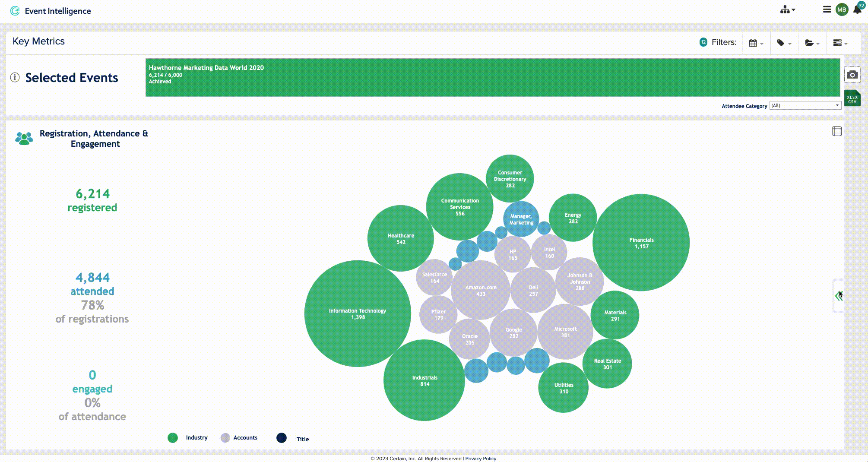Click the 78% of registrations text
Viewport: 868px width, 462px height.
click(92, 312)
